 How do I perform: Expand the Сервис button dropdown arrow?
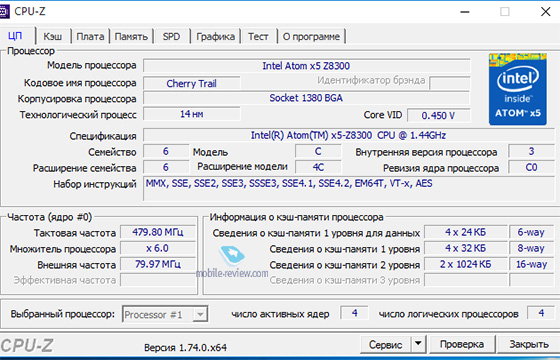[x=418, y=344]
